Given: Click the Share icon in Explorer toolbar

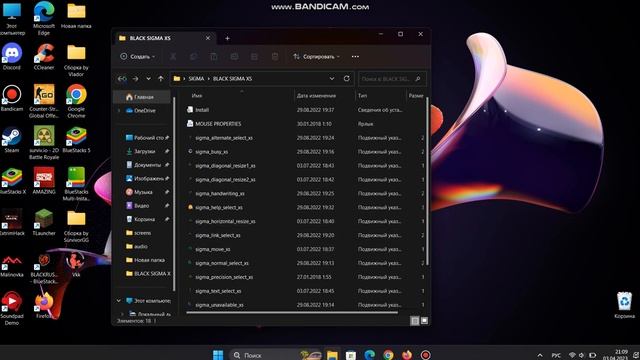Looking at the screenshot, I should click(x=255, y=57).
